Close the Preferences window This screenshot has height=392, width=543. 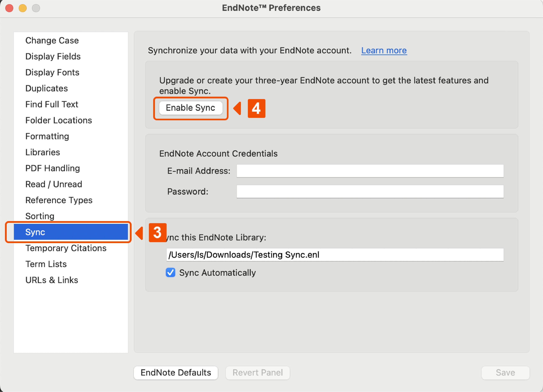9,8
